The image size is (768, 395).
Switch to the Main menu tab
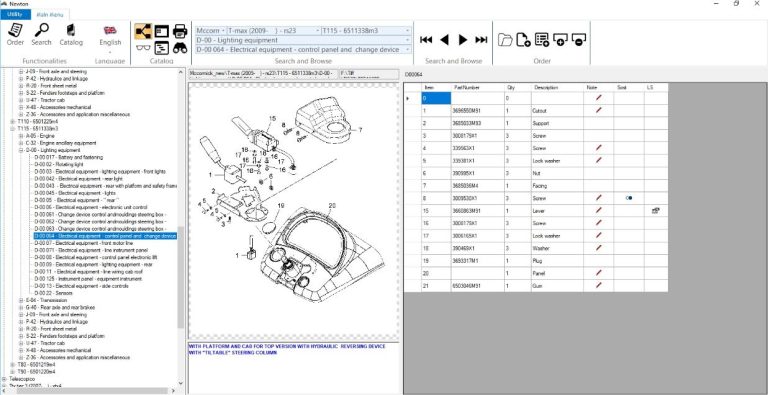click(x=49, y=14)
